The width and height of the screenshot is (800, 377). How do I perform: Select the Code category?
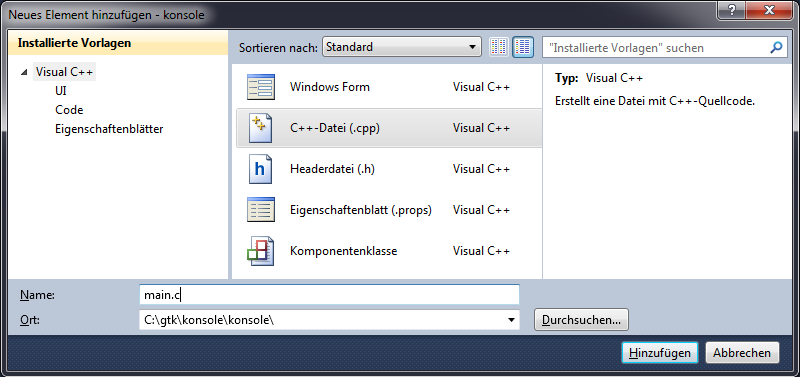point(69,110)
